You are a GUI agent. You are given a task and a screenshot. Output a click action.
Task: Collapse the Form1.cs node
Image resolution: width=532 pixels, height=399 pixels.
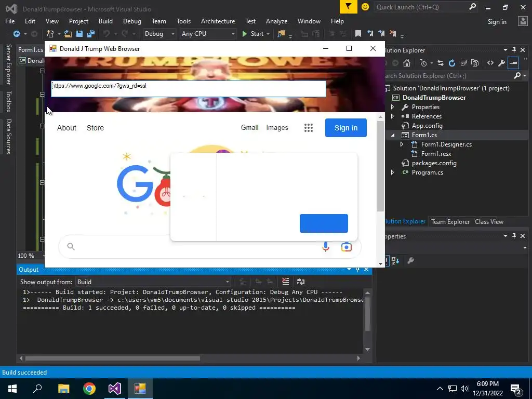point(393,135)
